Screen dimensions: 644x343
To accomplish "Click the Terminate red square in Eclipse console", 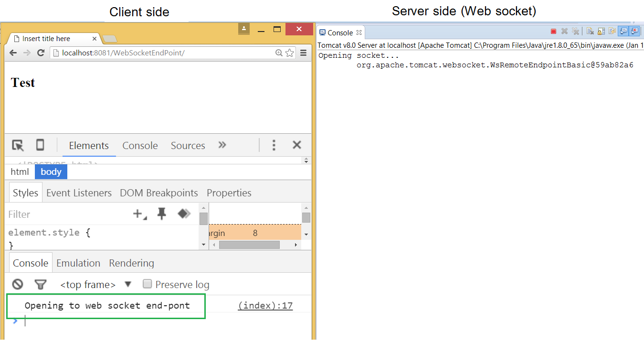I will (553, 31).
